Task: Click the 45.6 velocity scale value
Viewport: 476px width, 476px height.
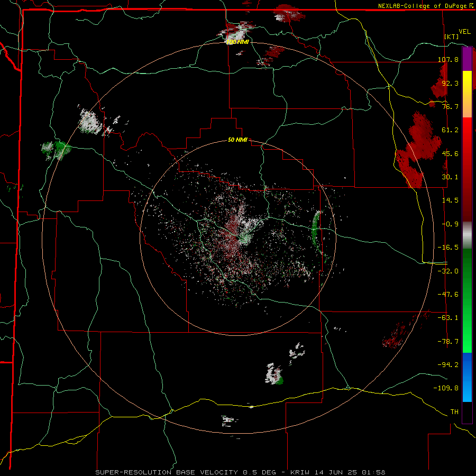Action: (x=450, y=153)
